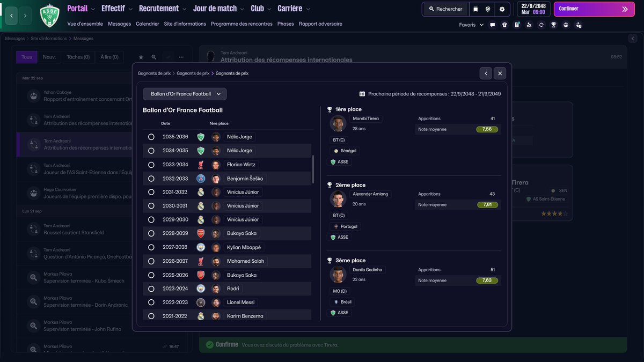Click the ASSE badge in 2035-2036 row

[x=201, y=137]
